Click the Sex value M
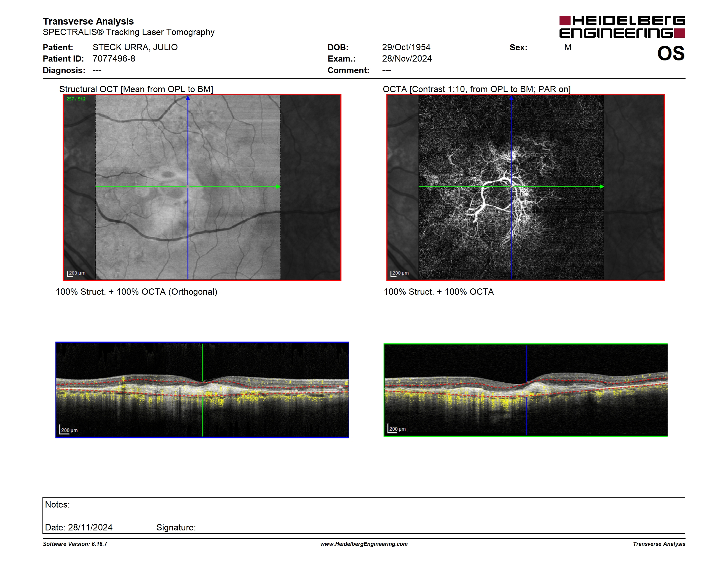 568,47
